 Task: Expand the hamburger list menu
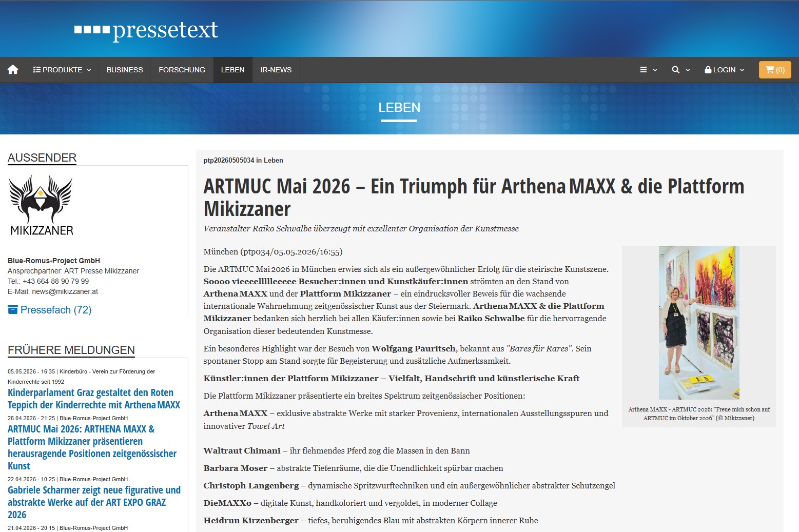coord(648,70)
